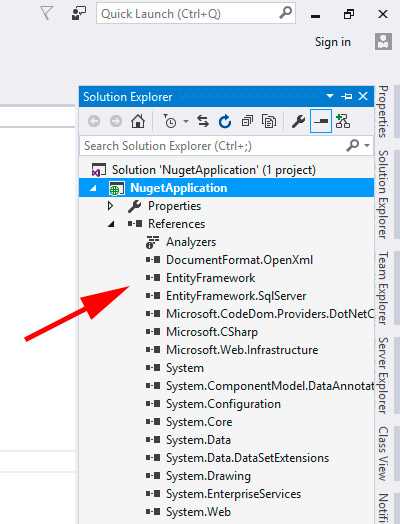Viewport: 400px width, 524px height.
Task: Click the reference icon beside EntityFramework
Action: (x=153, y=278)
